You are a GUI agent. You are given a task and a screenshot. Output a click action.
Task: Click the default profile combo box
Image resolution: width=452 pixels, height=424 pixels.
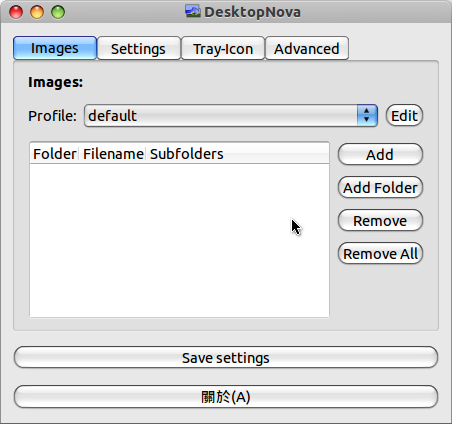point(231,115)
